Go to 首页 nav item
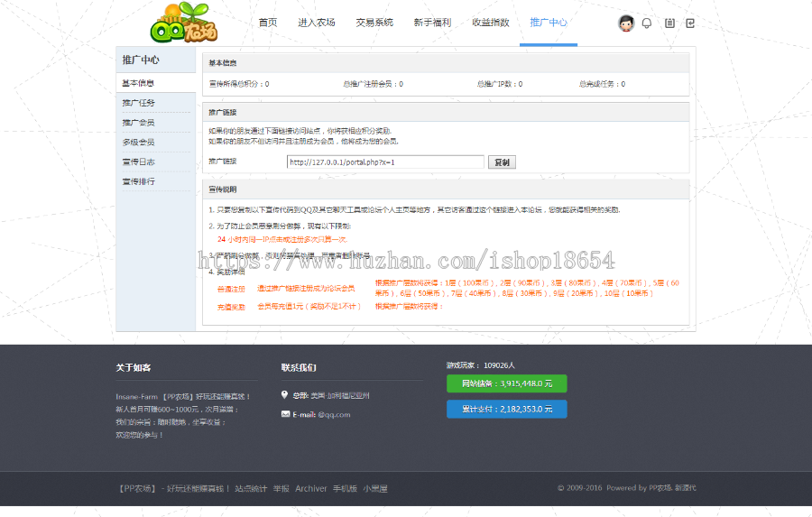812x517 pixels. coord(268,23)
